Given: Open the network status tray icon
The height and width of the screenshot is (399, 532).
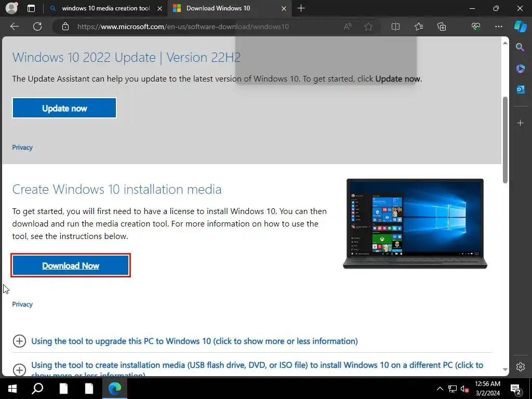Looking at the screenshot, I should point(453,389).
